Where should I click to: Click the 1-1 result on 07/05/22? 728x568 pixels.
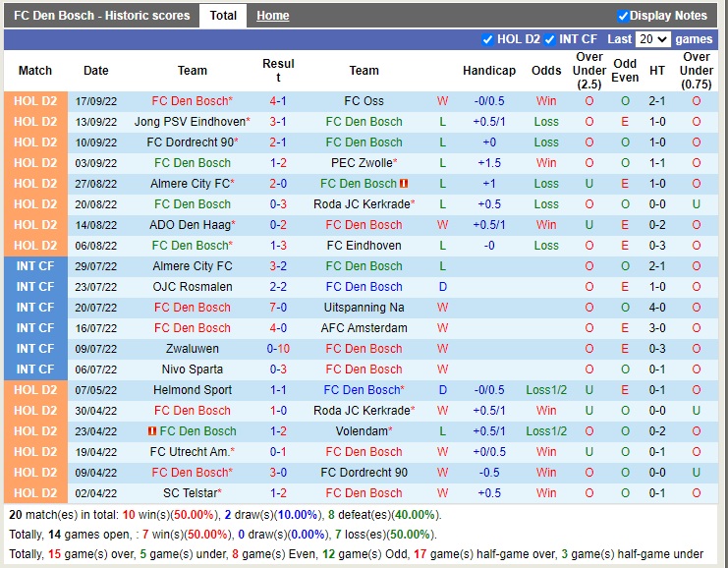tap(278, 390)
